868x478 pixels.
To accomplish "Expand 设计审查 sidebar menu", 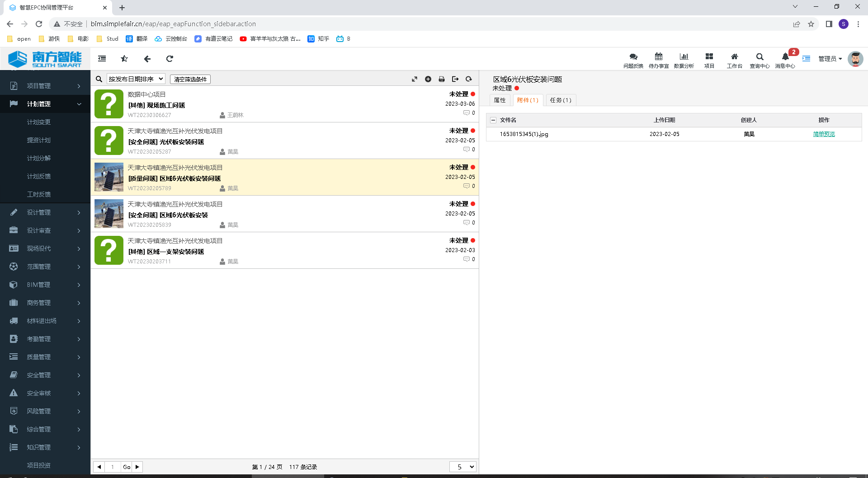I will click(45, 230).
